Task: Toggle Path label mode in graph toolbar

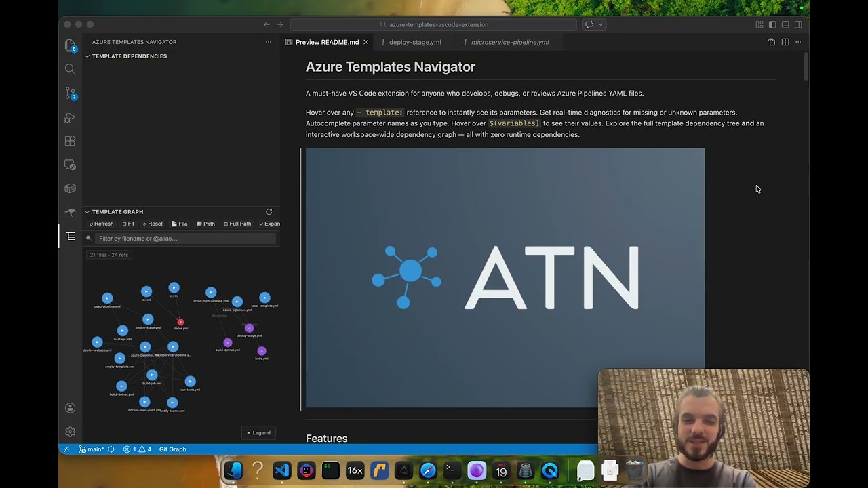Action: [205, 224]
